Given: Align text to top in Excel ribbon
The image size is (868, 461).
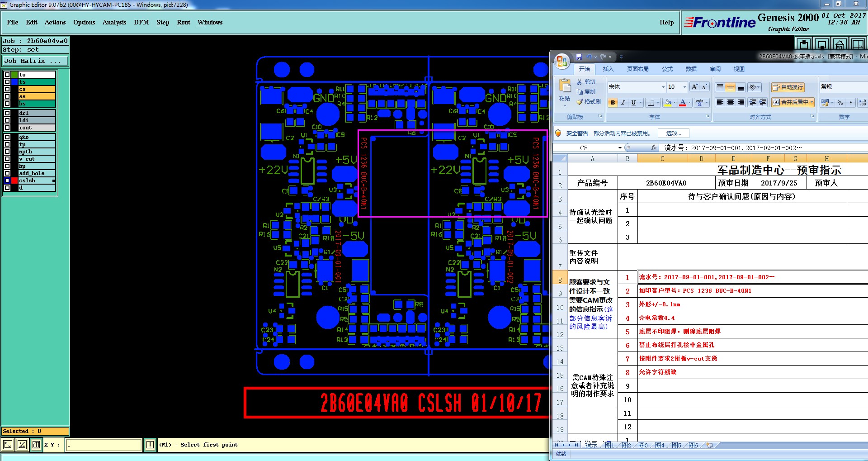Looking at the screenshot, I should coord(720,87).
